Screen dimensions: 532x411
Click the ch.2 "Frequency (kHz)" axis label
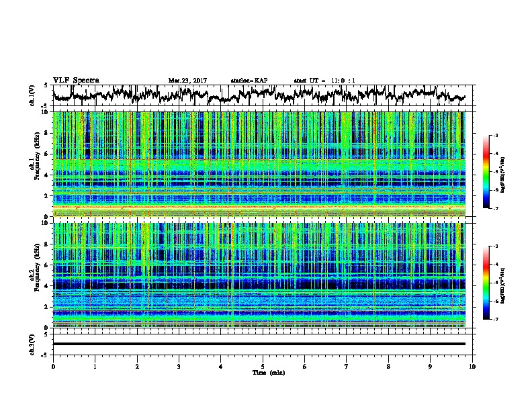(37, 267)
